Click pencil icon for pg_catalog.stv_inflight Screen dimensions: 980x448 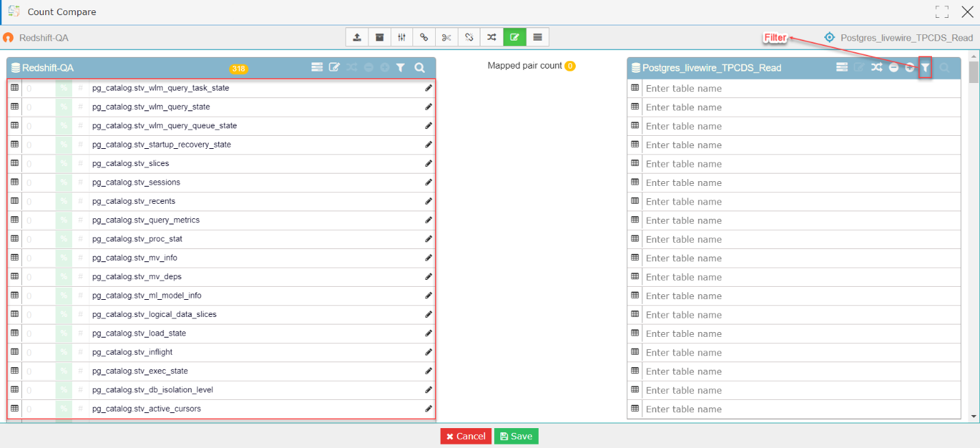(428, 352)
